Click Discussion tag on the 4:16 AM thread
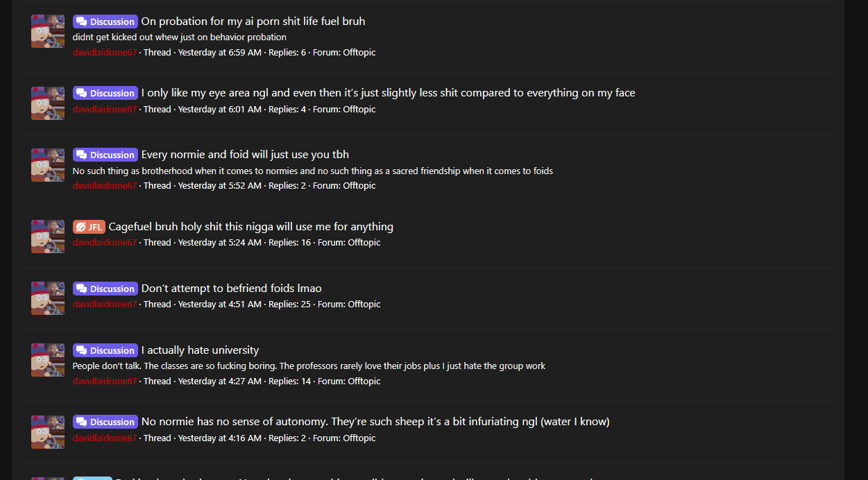 click(105, 422)
